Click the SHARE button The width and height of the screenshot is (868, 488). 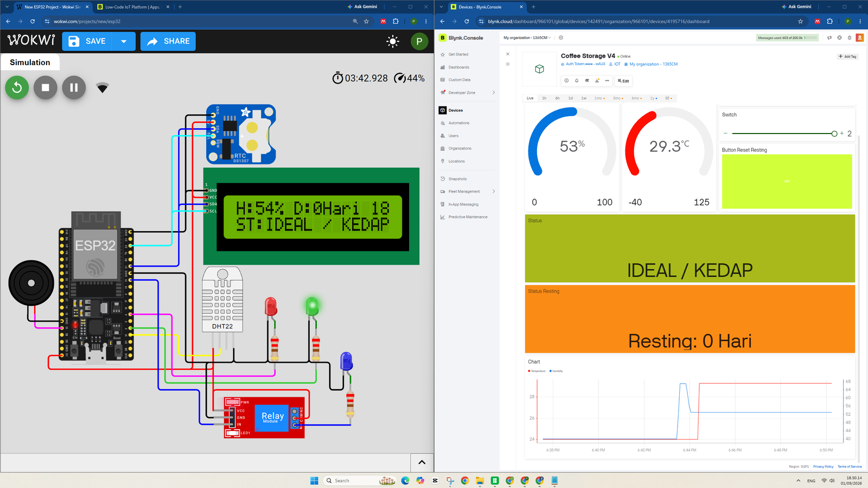(x=168, y=41)
